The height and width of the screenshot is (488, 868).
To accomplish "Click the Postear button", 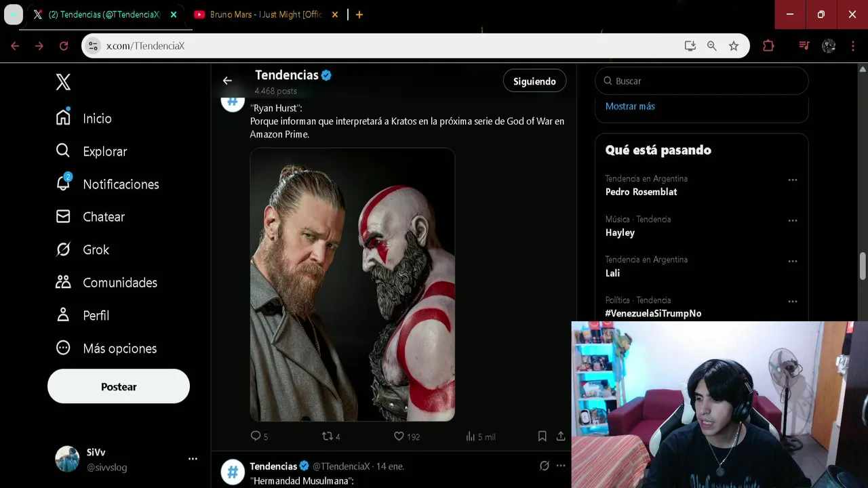I will pos(119,386).
